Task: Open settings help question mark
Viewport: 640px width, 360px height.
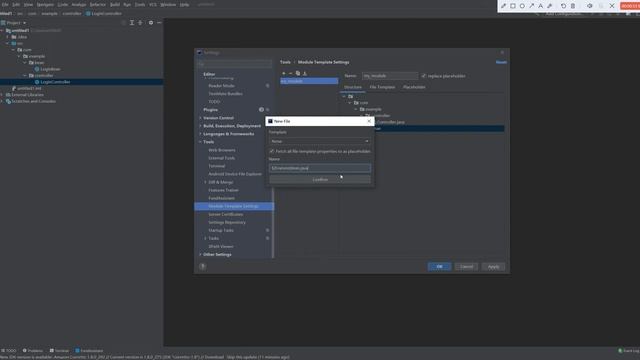Action: tap(202, 267)
